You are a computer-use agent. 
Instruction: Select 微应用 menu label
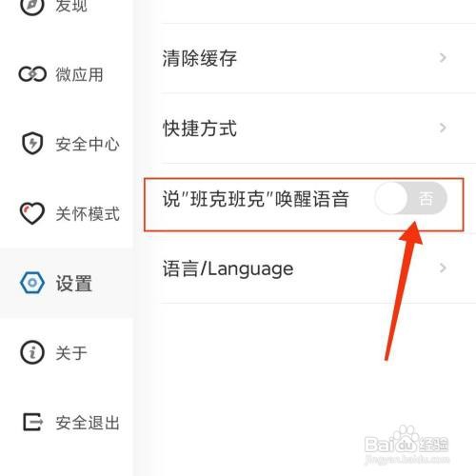pyautogui.click(x=79, y=74)
